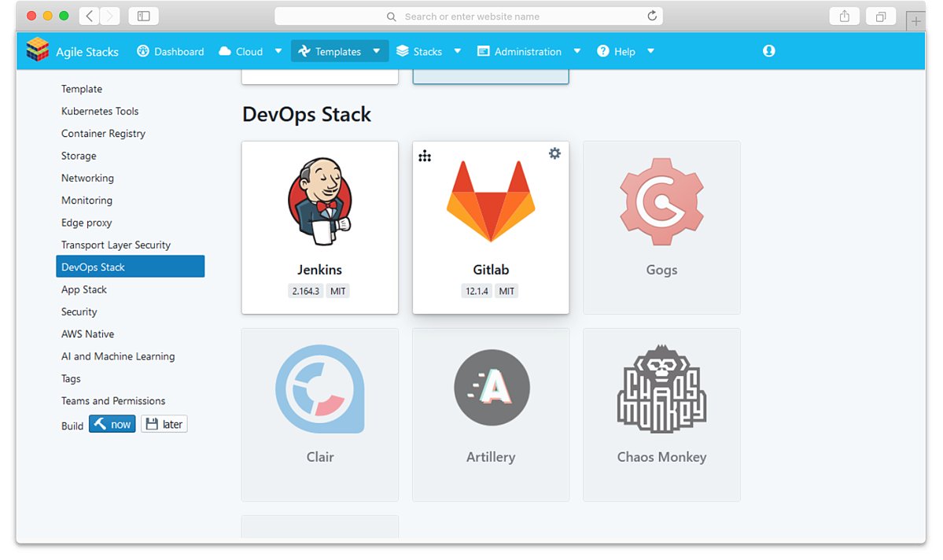Open the Dashboard page
943x560 pixels.
pos(170,52)
